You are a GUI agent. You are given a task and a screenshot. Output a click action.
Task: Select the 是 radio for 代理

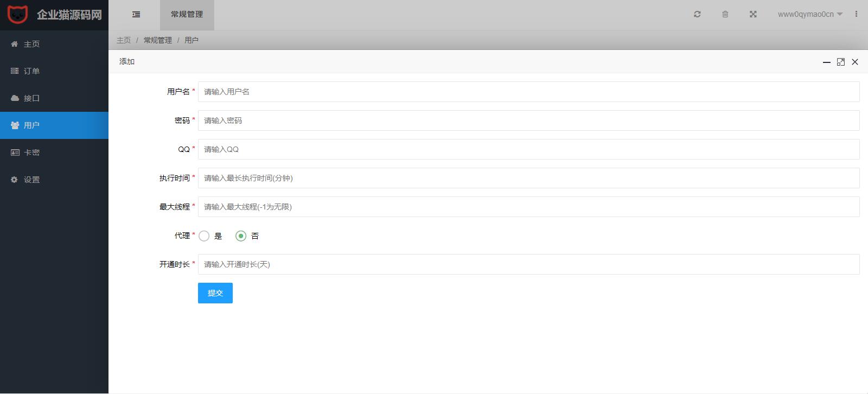(204, 236)
